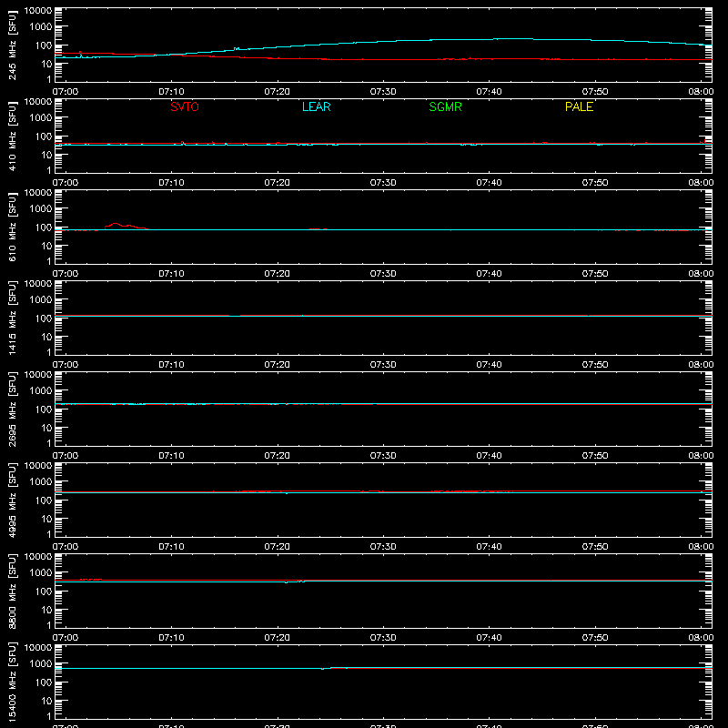Image resolution: width=728 pixels, height=728 pixels.
Task: Click the yellow PALE legend label
Action: [579, 106]
